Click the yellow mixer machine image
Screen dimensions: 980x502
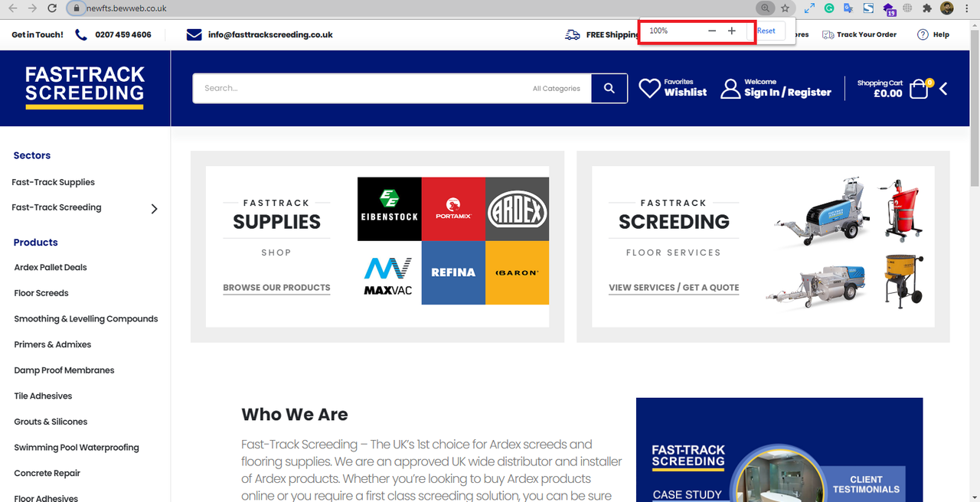(x=903, y=280)
